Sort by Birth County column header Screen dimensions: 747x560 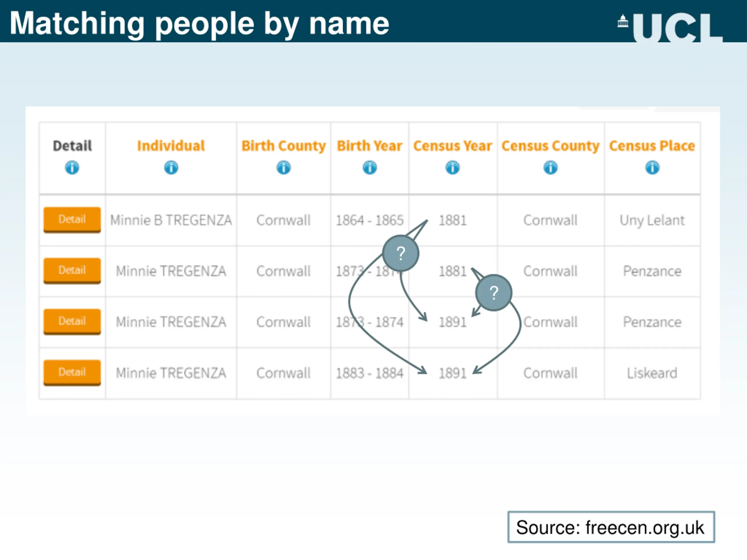283,146
